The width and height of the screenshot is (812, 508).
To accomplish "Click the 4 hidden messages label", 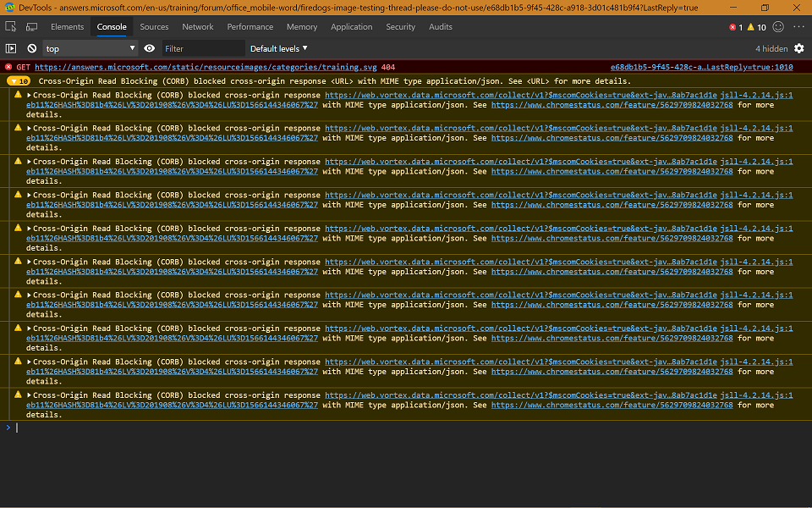I will coord(771,48).
